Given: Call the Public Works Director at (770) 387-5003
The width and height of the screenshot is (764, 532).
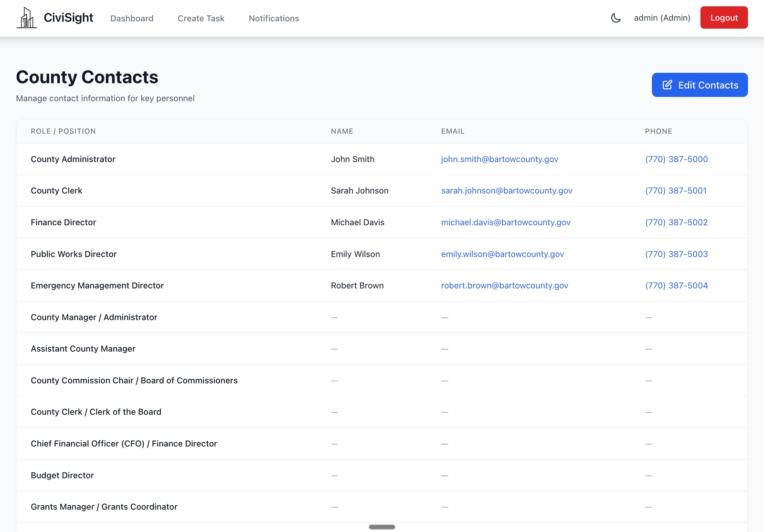Looking at the screenshot, I should point(676,254).
